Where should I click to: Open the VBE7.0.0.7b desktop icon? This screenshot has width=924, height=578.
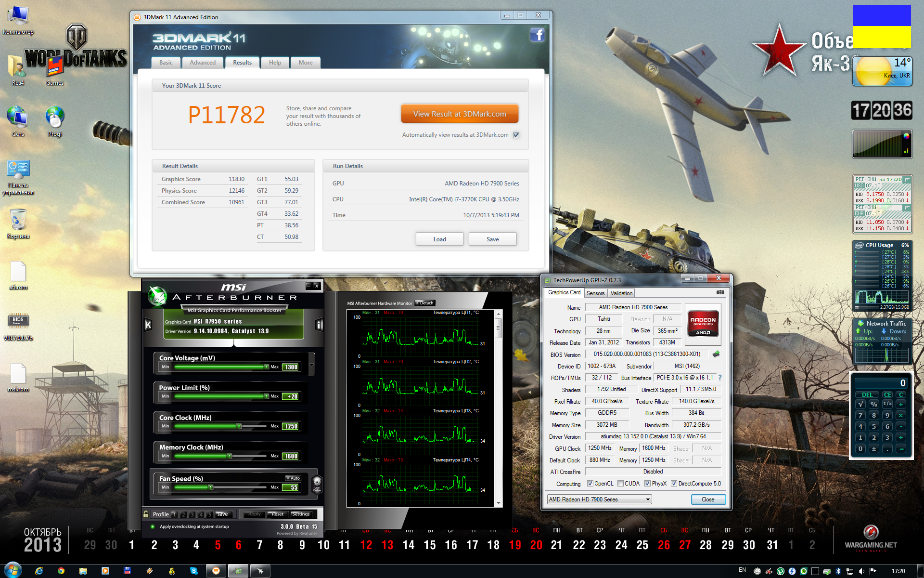pyautogui.click(x=18, y=327)
